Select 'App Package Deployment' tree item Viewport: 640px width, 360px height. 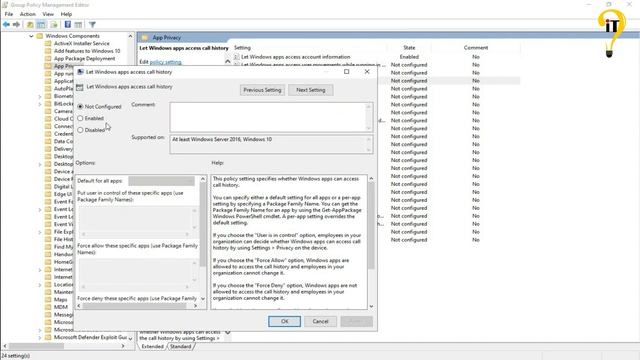point(84,58)
